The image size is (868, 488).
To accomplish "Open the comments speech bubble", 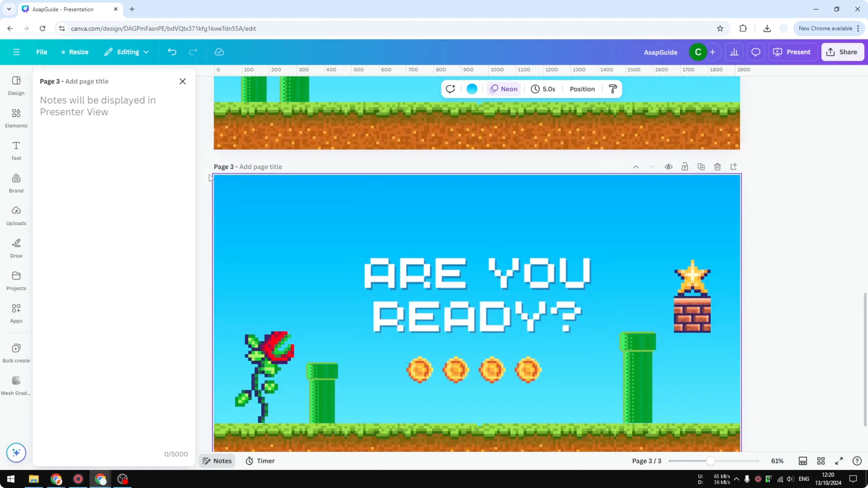I will point(756,52).
